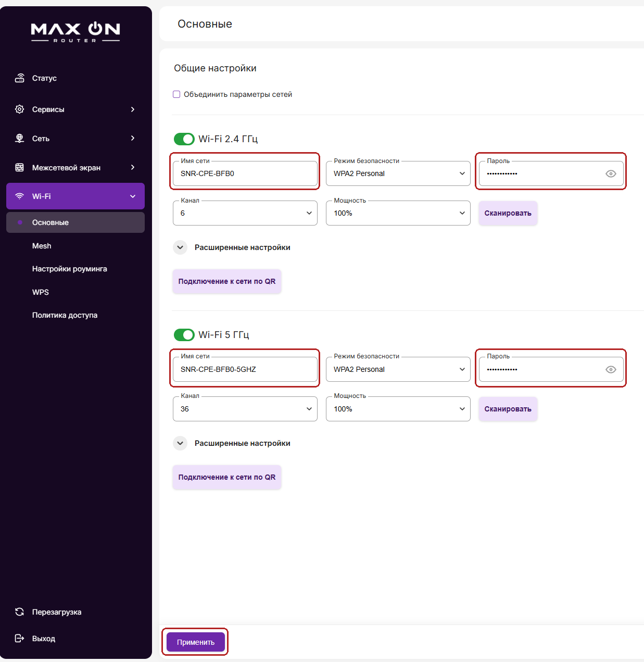
Task: Click the MAX ON Router logo
Action: pyautogui.click(x=75, y=32)
